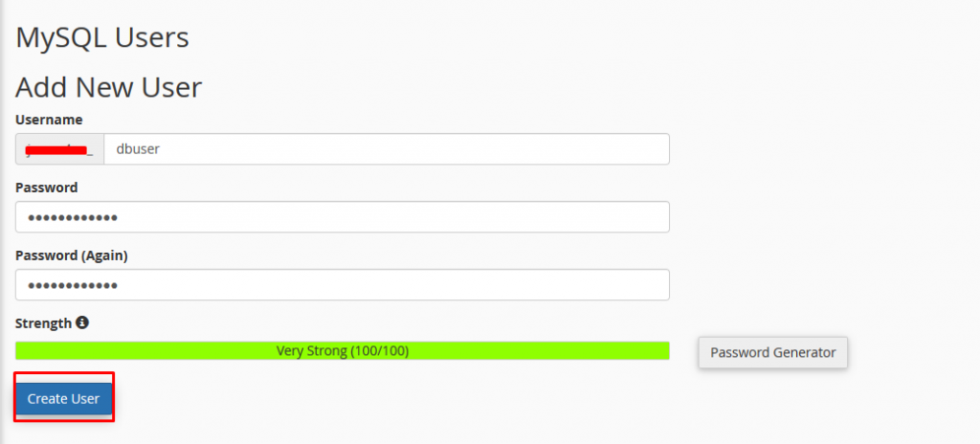Viewport: 980px width, 444px height.
Task: Click the MySQL Users heading
Action: [101, 37]
